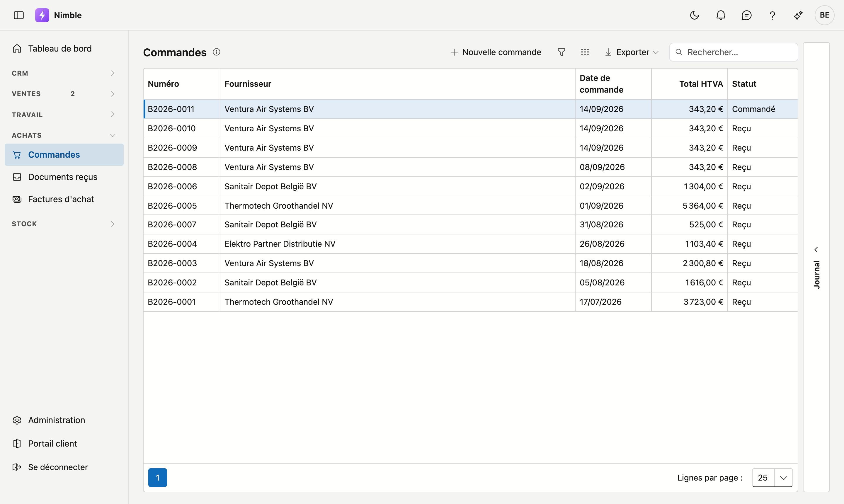Screen dimensions: 844x504
Task: Click the 5 364,00 € amount
Action: pos(703,206)
